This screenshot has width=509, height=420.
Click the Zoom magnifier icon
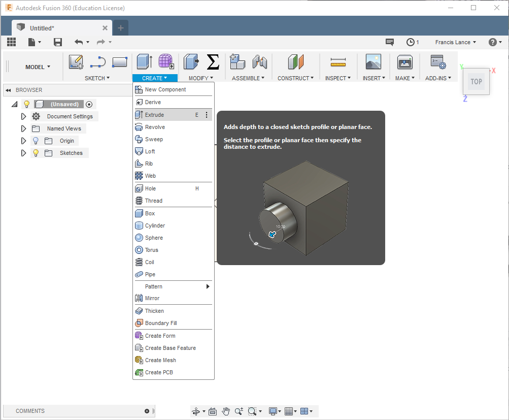pyautogui.click(x=239, y=411)
